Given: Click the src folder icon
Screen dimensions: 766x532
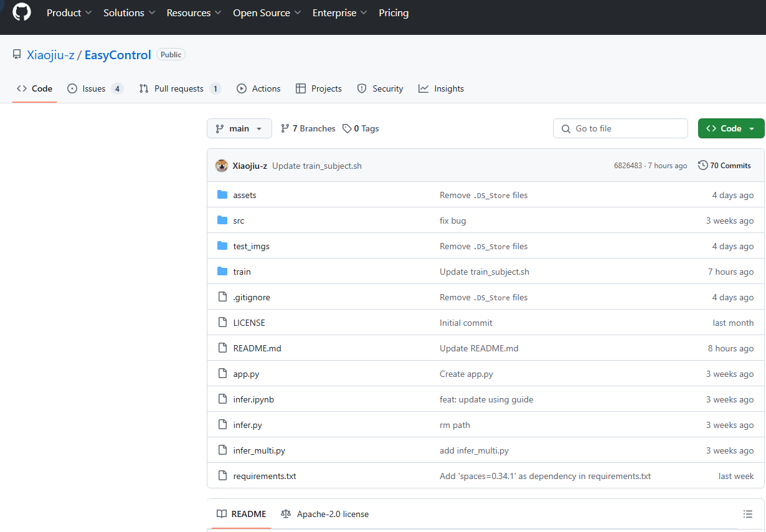Looking at the screenshot, I should [x=222, y=221].
